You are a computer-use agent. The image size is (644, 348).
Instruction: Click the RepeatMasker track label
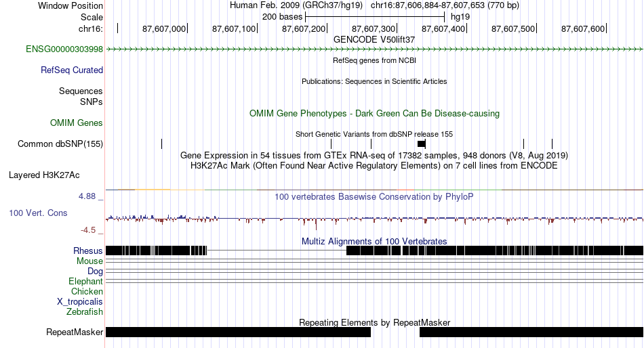tap(75, 332)
